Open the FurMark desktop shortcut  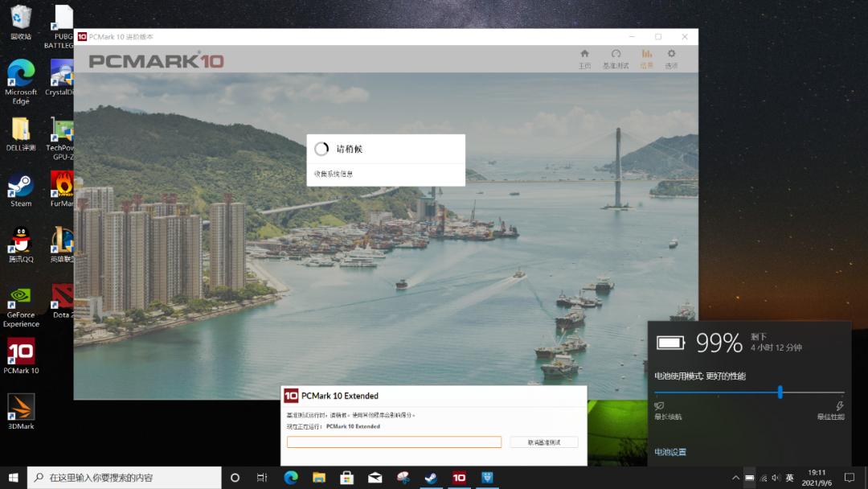(x=61, y=189)
